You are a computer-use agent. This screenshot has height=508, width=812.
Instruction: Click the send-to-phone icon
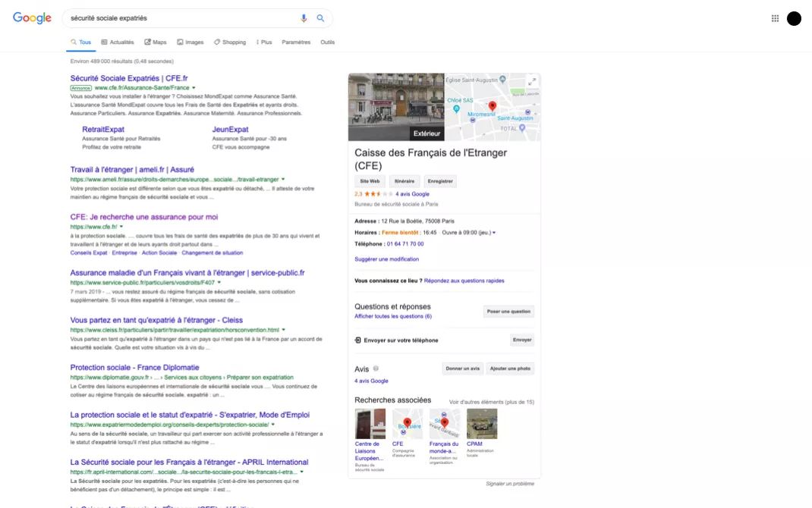point(358,340)
